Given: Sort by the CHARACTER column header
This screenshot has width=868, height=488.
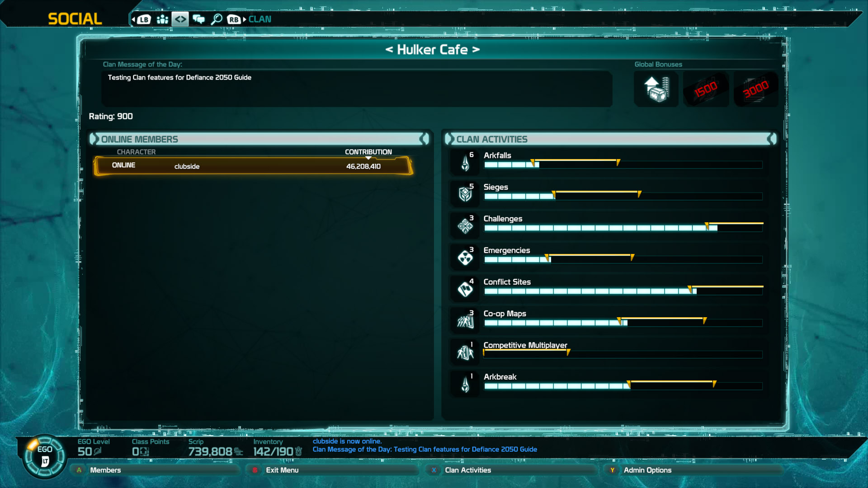Looking at the screenshot, I should point(136,152).
